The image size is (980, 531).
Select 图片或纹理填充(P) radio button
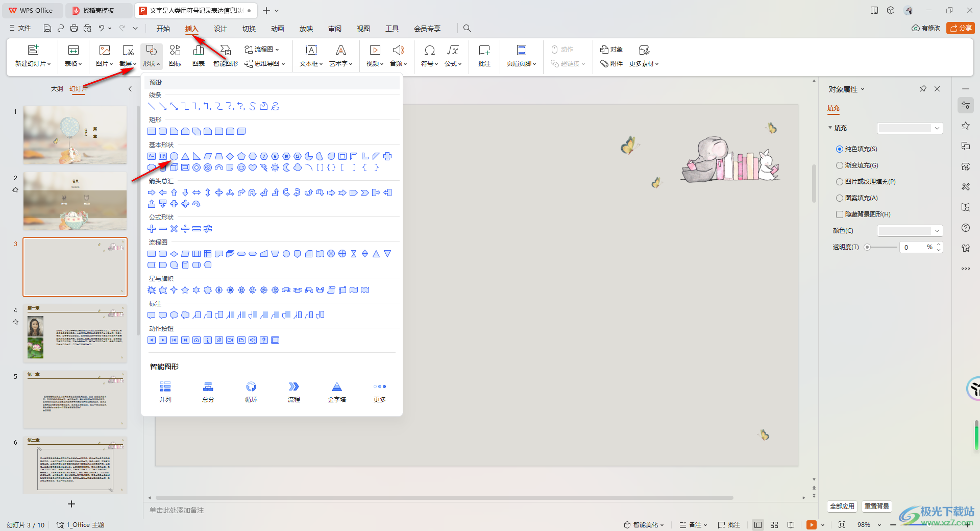840,182
